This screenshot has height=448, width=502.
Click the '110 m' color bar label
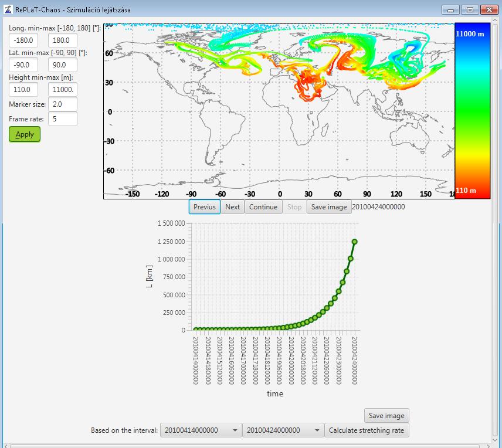coord(466,191)
